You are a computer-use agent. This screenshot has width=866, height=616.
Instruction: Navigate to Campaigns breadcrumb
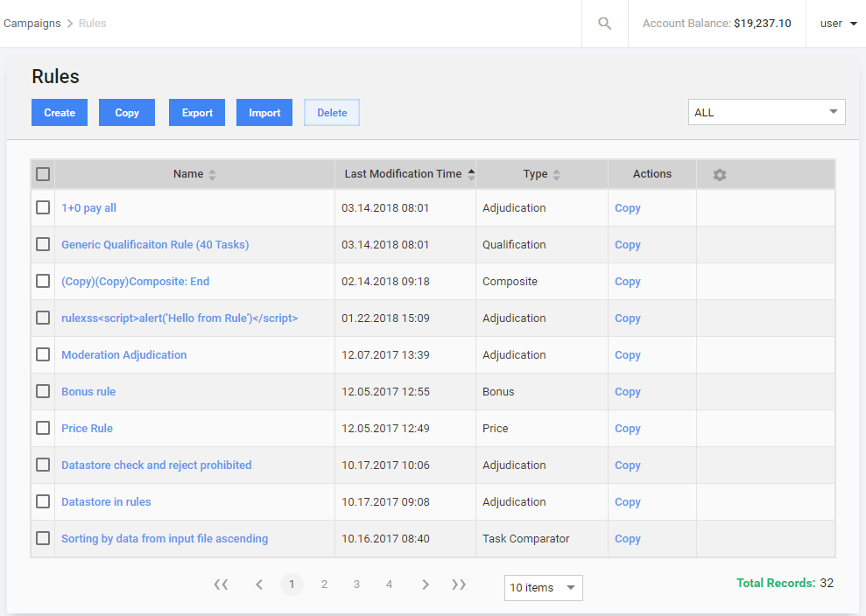[32, 23]
